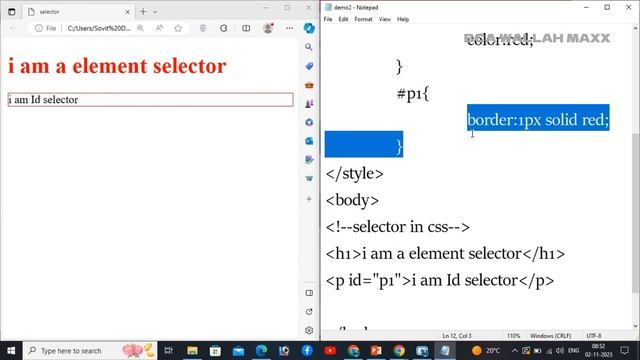Open Microsoft Store on taskbar
640x360 pixels.
point(215,351)
